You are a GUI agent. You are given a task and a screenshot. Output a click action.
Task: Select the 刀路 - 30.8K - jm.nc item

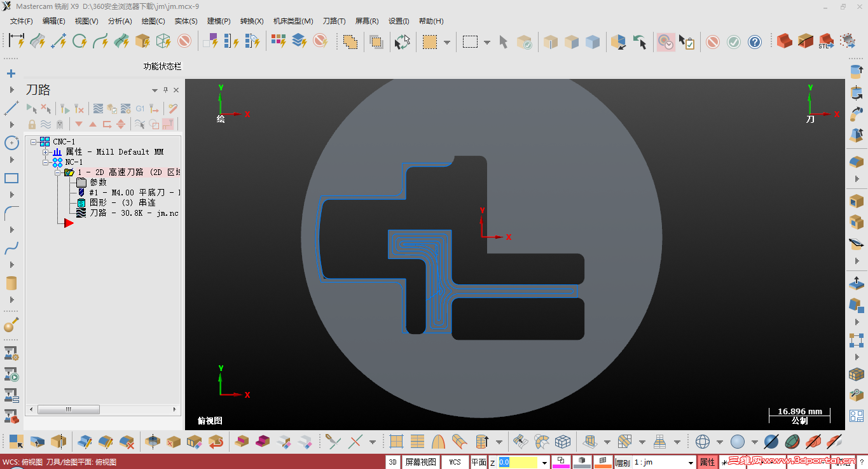tap(134, 213)
